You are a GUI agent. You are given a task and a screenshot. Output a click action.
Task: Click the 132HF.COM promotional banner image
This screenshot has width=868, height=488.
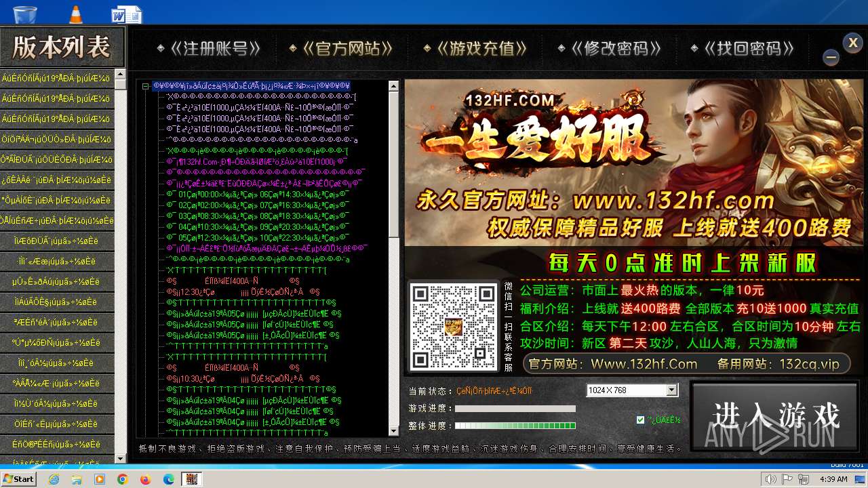pos(634,163)
